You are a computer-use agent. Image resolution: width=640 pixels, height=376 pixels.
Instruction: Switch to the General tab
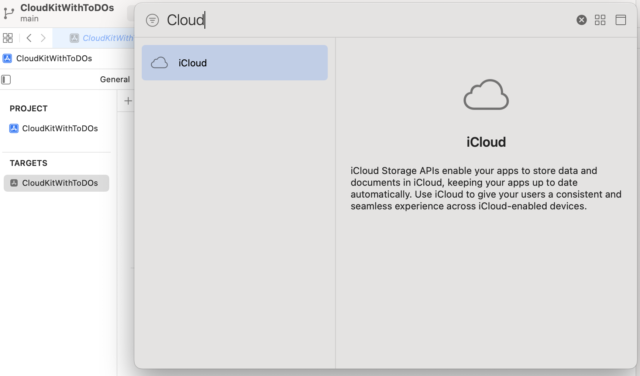pyautogui.click(x=115, y=79)
